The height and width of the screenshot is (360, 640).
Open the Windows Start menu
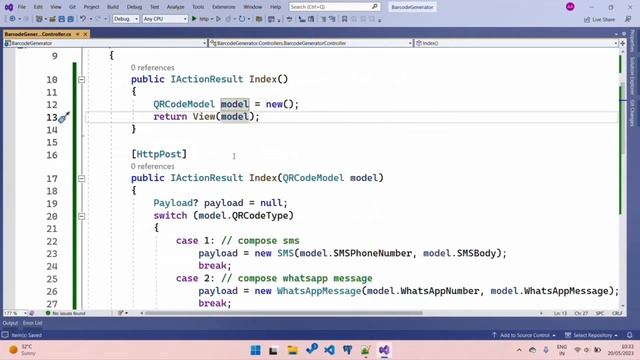pyautogui.click(x=256, y=350)
